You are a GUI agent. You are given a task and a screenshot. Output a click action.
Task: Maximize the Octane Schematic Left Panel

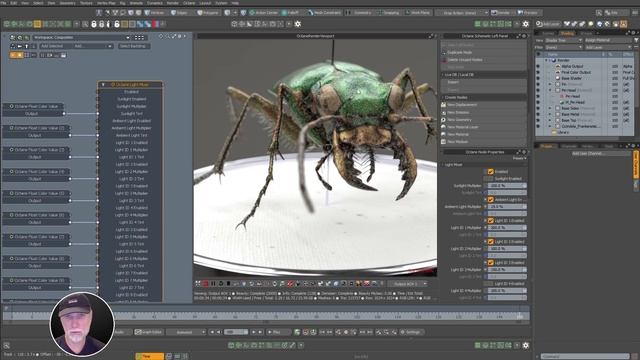tap(519, 36)
